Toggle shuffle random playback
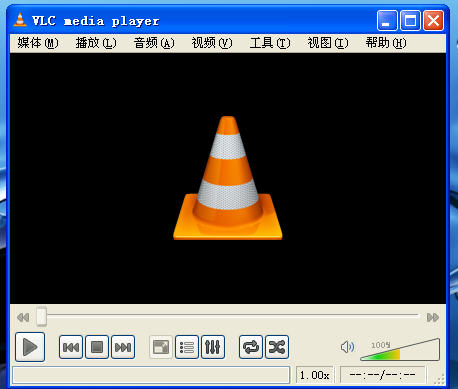Viewport: 458px width, 389px height. tap(277, 347)
